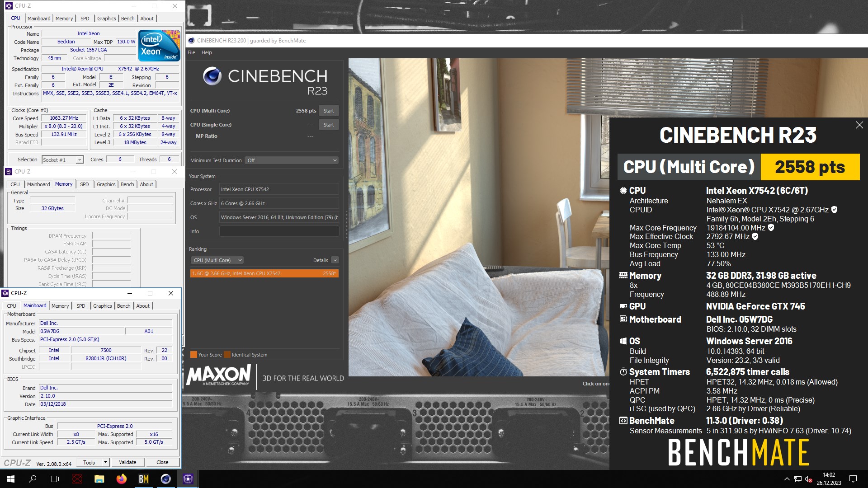Open Graphics tab in bottom CPU-Z window
The height and width of the screenshot is (488, 868).
tap(103, 306)
